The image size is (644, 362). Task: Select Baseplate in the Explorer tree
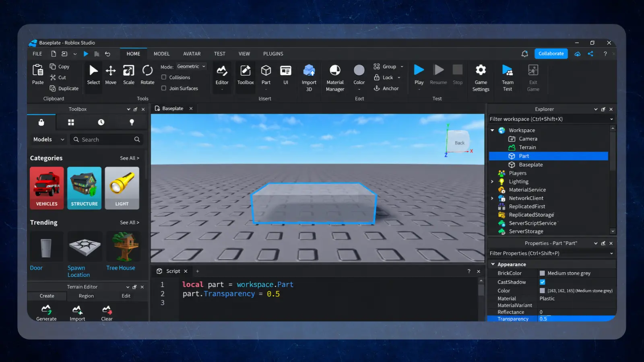pos(531,165)
